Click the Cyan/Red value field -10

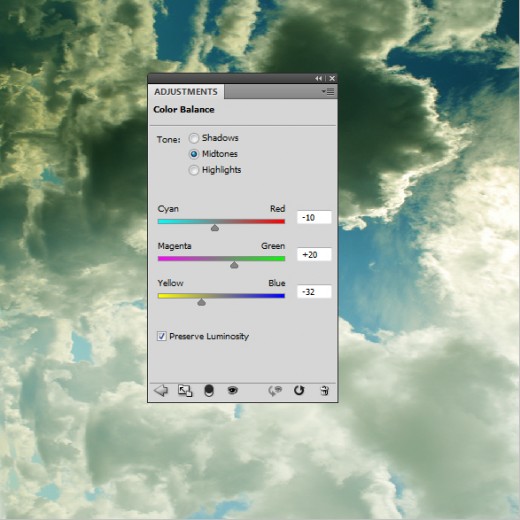314,217
